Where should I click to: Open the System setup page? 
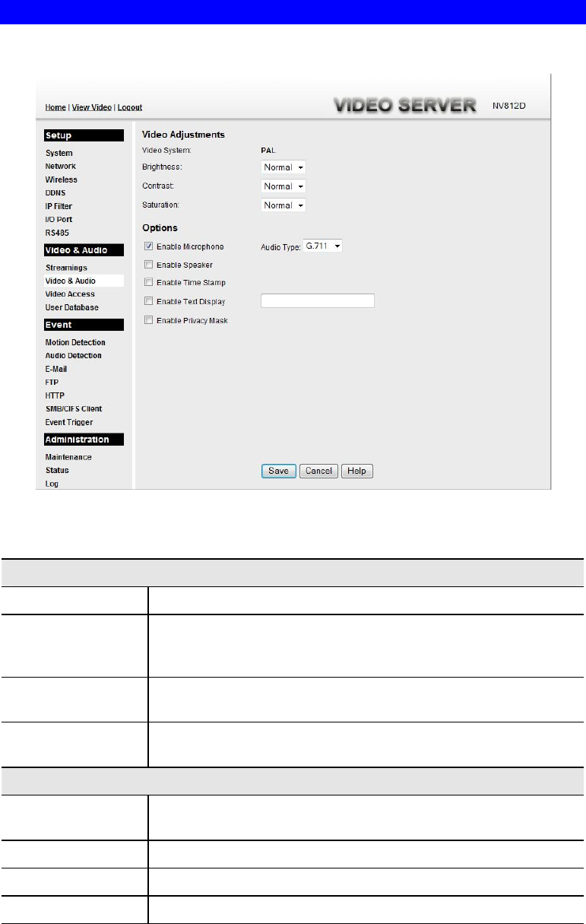[59, 153]
